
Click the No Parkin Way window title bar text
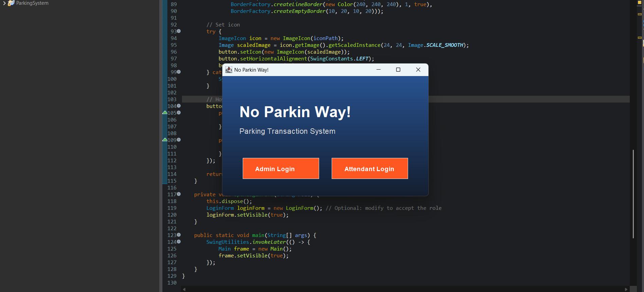(x=251, y=70)
